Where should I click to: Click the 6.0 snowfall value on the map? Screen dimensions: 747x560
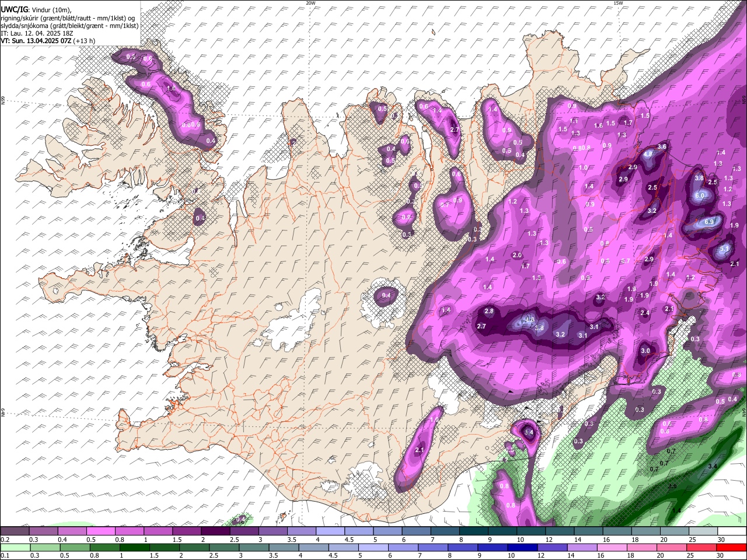[700, 196]
